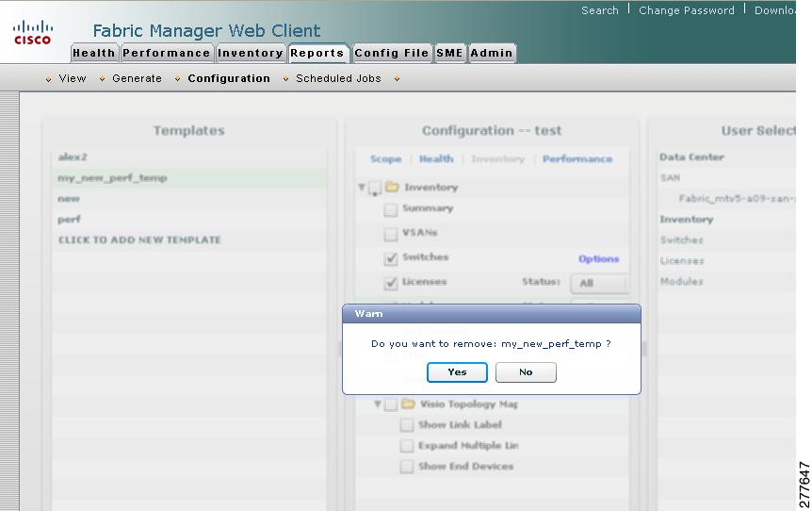812x511 pixels.
Task: Click the Options link beside Switches
Action: tap(599, 258)
